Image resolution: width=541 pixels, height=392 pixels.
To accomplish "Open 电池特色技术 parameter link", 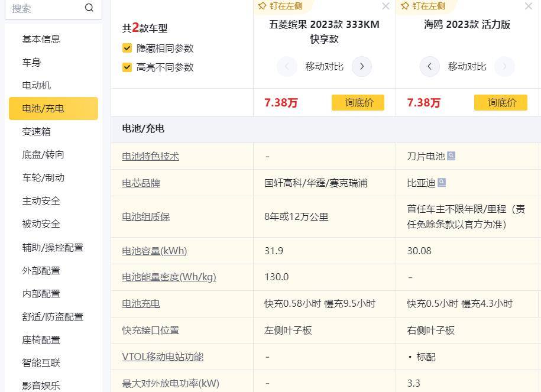I will tap(150, 156).
